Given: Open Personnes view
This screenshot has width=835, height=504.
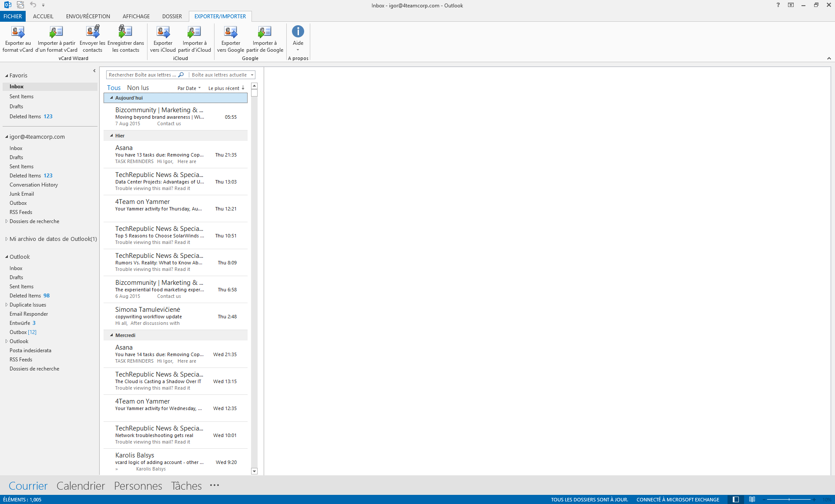Looking at the screenshot, I should pos(138,486).
